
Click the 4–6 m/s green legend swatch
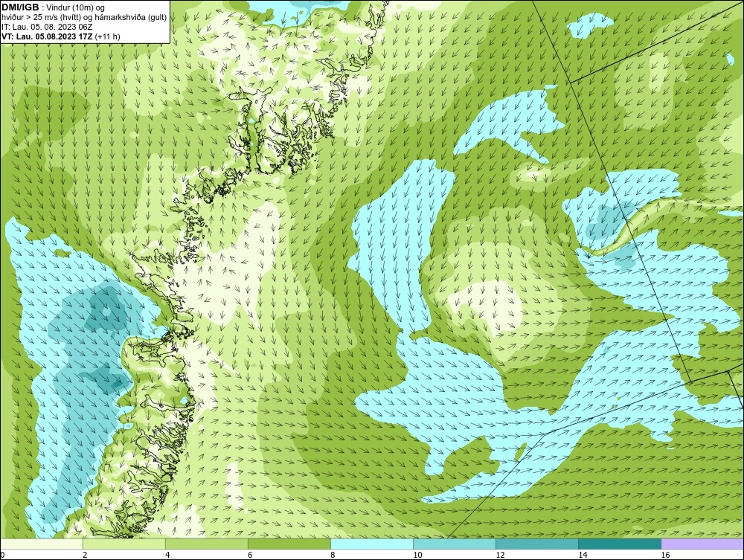coord(206,544)
